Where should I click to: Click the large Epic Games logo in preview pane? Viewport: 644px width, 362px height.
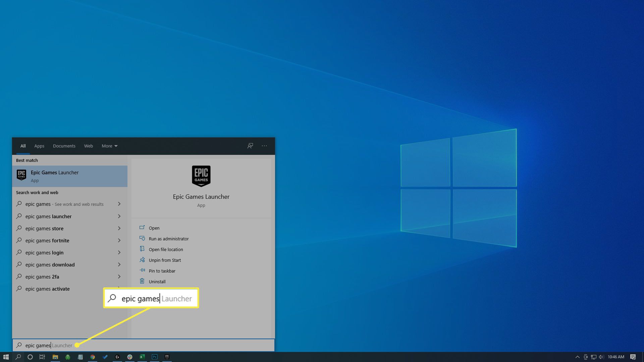tap(201, 176)
